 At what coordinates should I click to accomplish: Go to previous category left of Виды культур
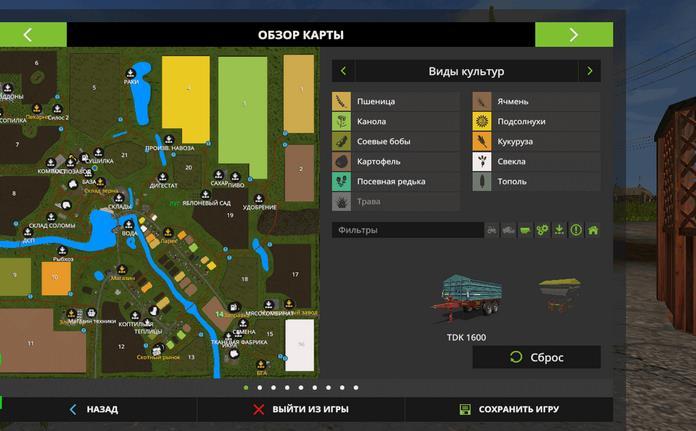[x=343, y=71]
